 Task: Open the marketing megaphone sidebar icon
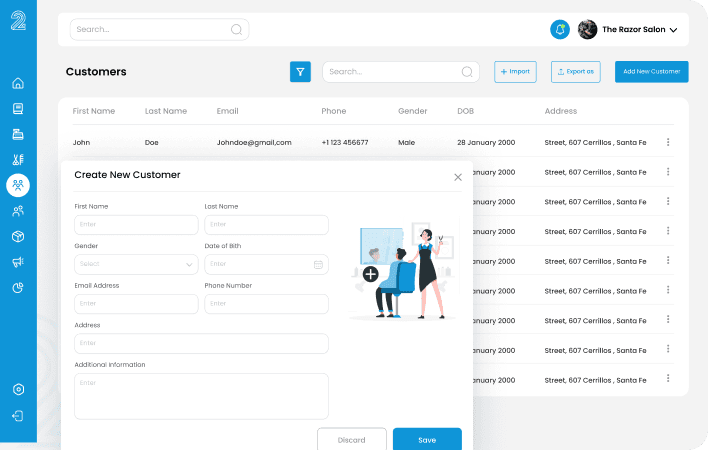tap(18, 262)
